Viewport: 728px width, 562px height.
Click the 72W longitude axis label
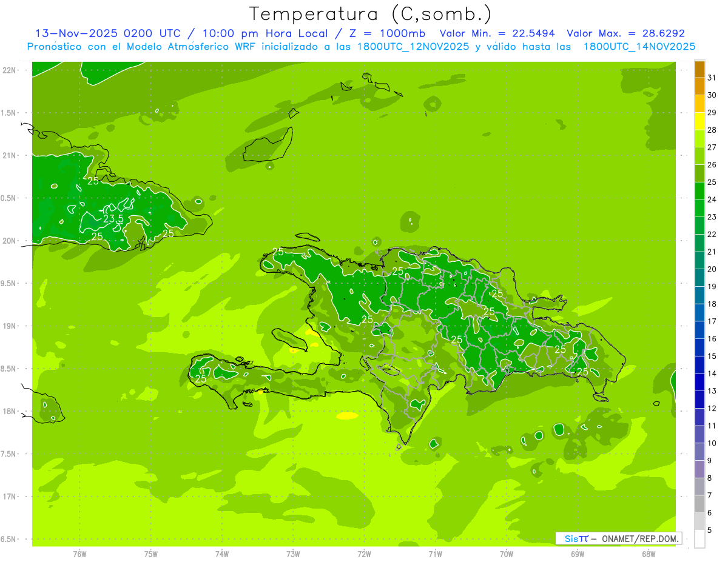(x=364, y=554)
